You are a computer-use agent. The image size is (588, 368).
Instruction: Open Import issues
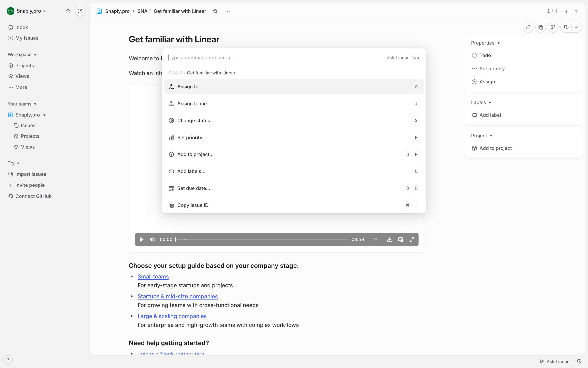tap(27, 174)
